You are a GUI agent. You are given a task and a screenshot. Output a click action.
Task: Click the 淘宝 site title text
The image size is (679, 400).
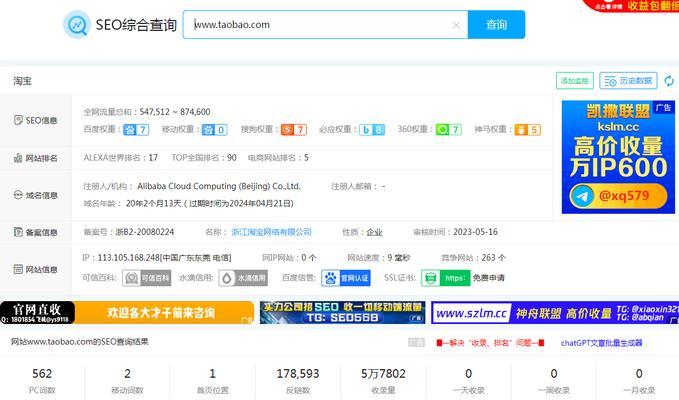point(22,81)
